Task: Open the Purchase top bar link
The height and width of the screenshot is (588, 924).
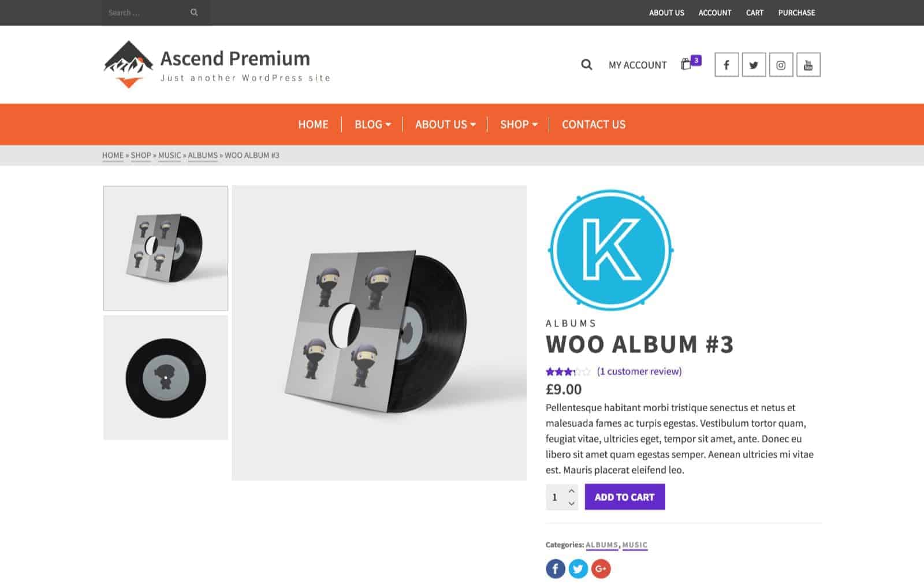Action: tap(796, 13)
